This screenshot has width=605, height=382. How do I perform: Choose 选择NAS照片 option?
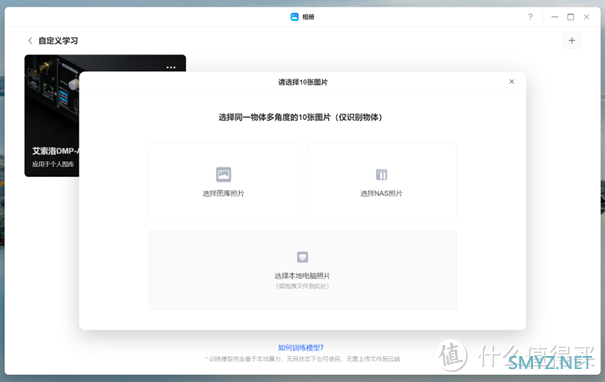[381, 183]
